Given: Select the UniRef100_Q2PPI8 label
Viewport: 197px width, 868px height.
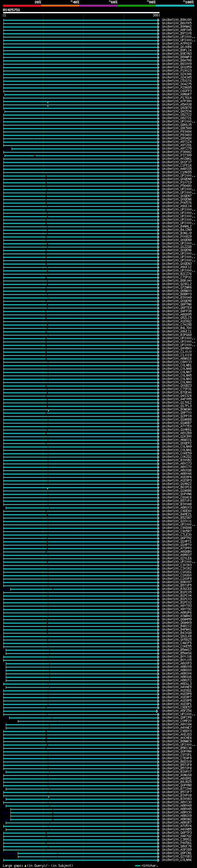Looking at the screenshot, I should click(x=177, y=416).
